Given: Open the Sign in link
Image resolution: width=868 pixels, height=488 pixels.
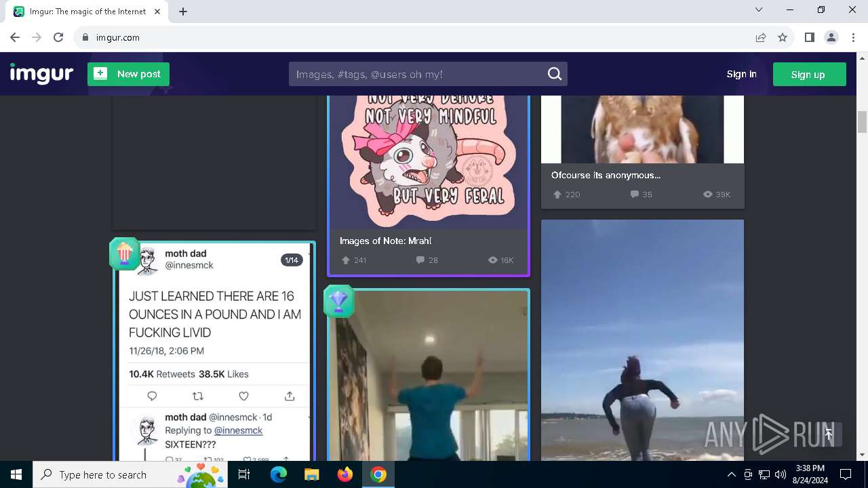Looking at the screenshot, I should 741,74.
